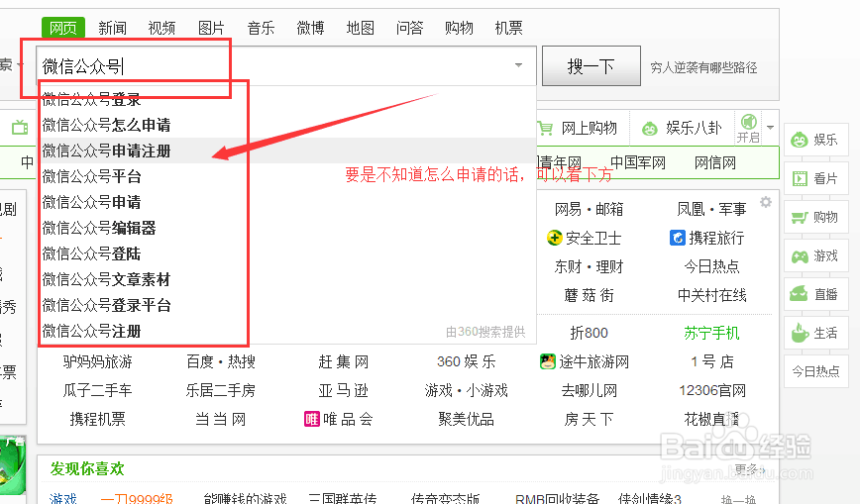Open the 1号店 link

pyautogui.click(x=712, y=361)
